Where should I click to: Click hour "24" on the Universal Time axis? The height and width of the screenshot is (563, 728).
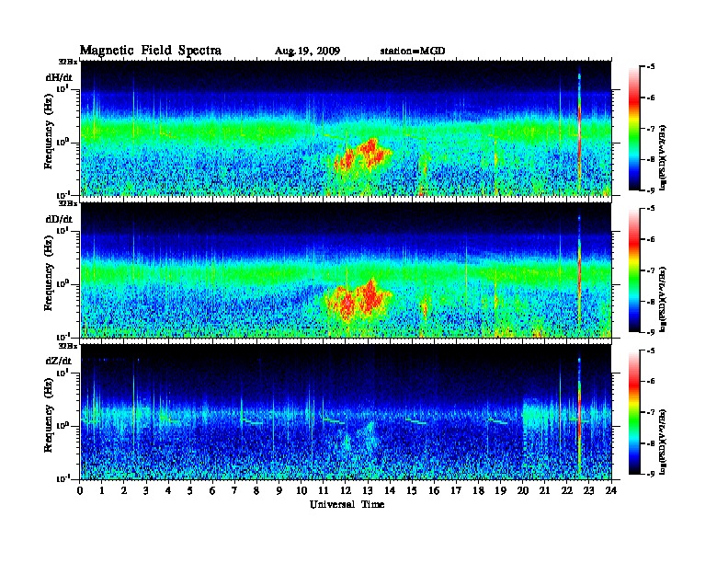click(x=611, y=490)
